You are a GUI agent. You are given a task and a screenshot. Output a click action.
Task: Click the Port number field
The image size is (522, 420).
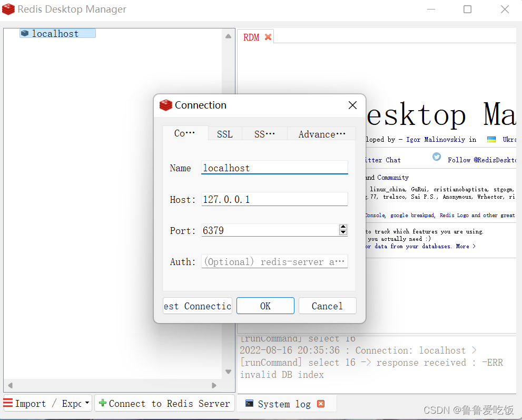270,230
